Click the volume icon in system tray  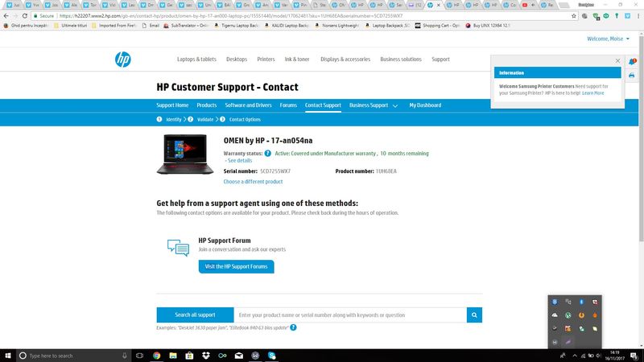[599, 356]
